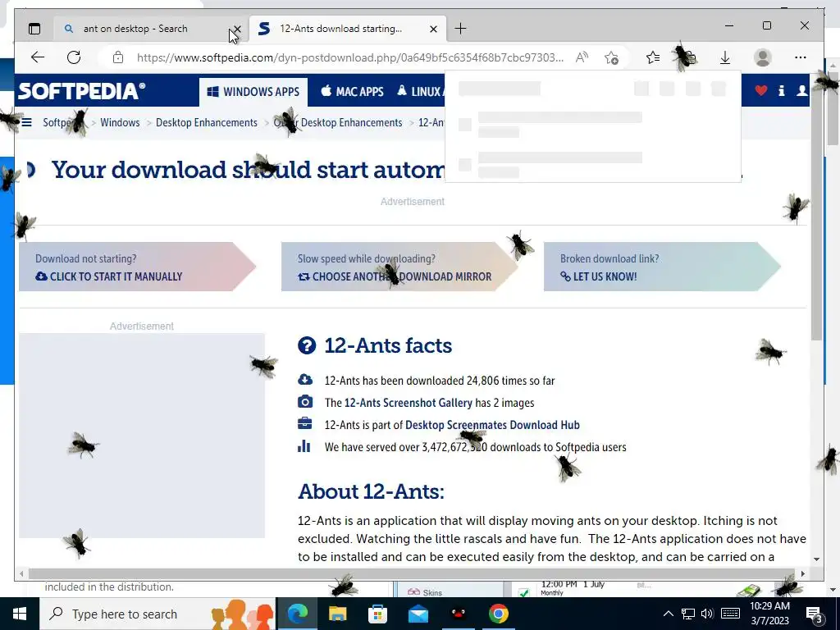Image resolution: width=840 pixels, height=630 pixels.
Task: Click the 'About 12-Ants:' heading
Action: (x=371, y=491)
